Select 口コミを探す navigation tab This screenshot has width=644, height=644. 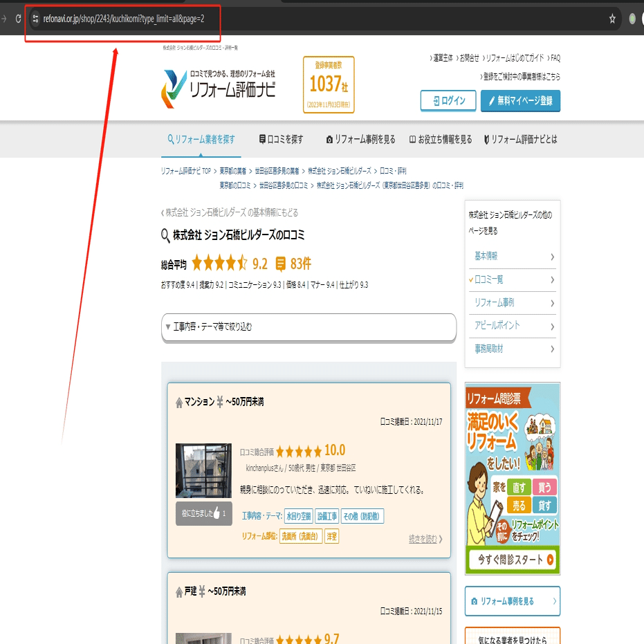281,139
